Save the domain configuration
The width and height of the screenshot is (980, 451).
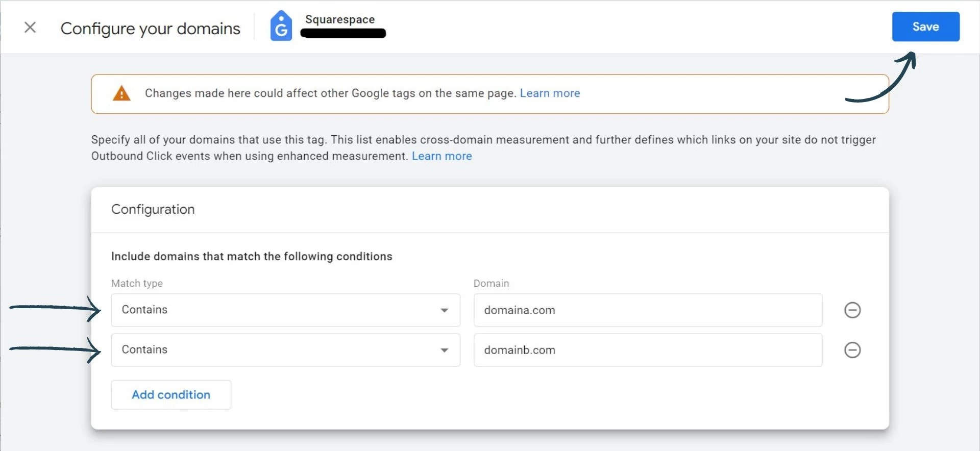pos(925,27)
